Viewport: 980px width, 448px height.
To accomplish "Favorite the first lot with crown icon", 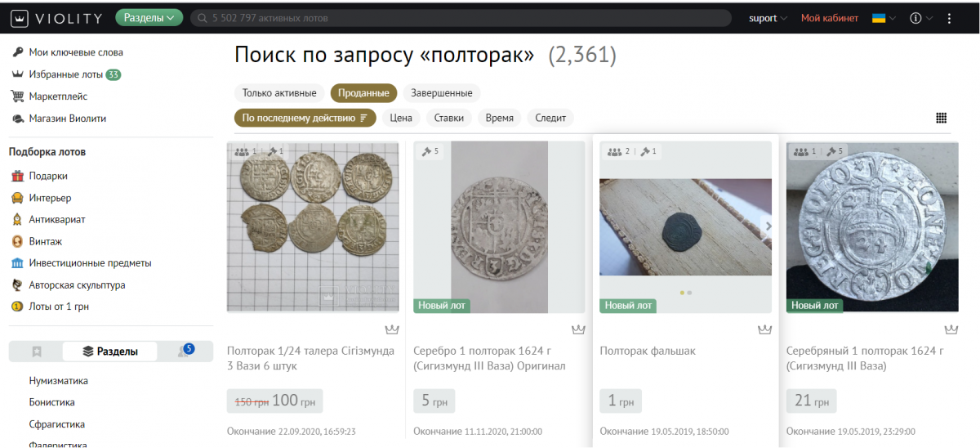I will [391, 329].
